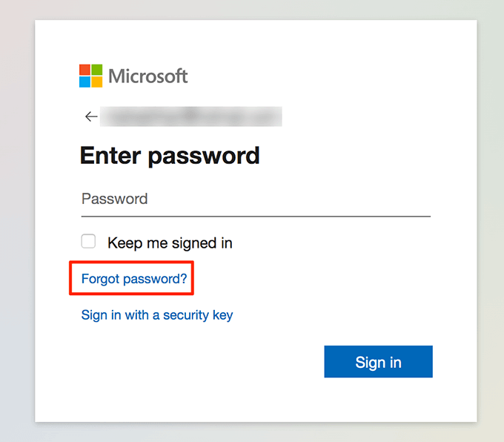The width and height of the screenshot is (504, 442).
Task: Click the blurred email address
Action: coord(191,116)
